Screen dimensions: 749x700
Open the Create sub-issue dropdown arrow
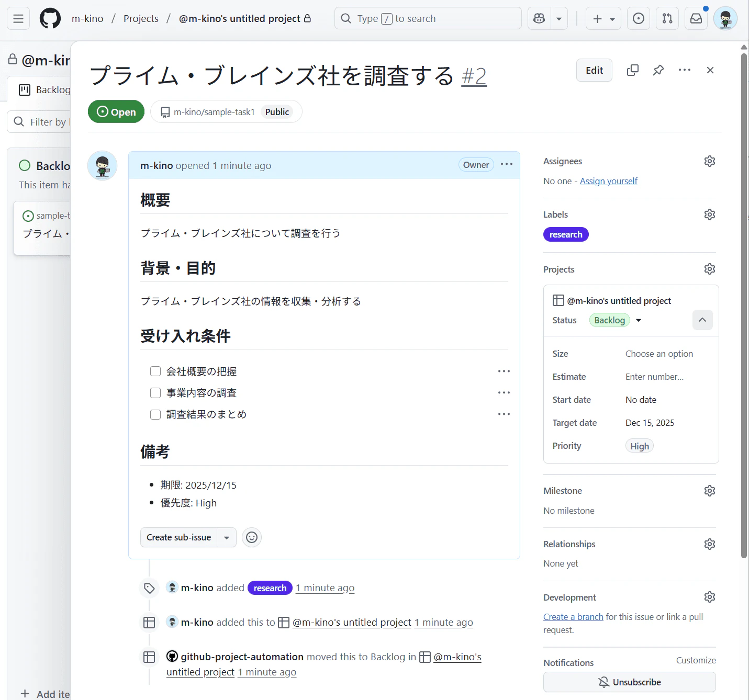(x=227, y=537)
